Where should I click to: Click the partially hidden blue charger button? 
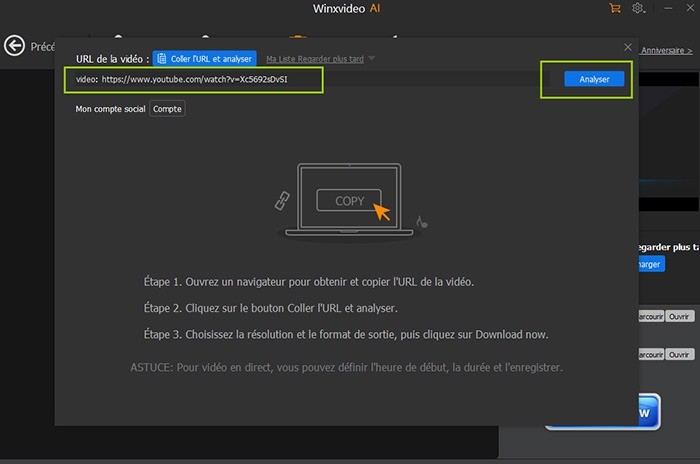coord(651,264)
